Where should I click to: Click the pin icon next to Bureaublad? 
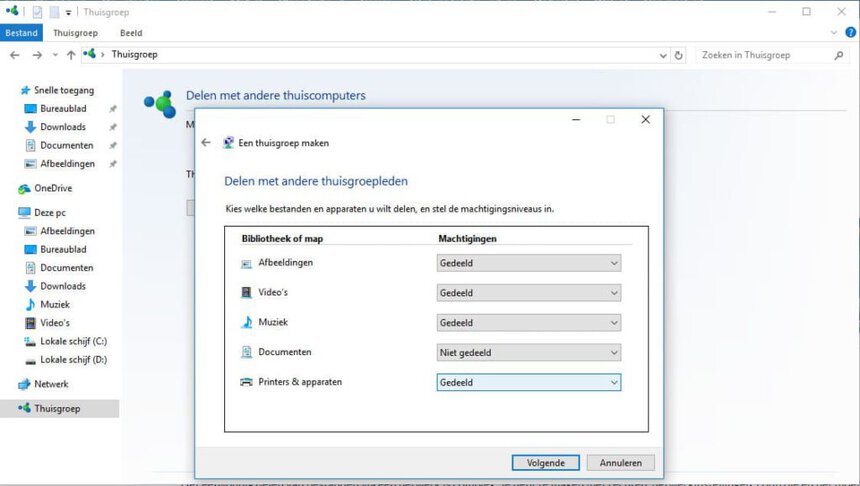point(113,109)
